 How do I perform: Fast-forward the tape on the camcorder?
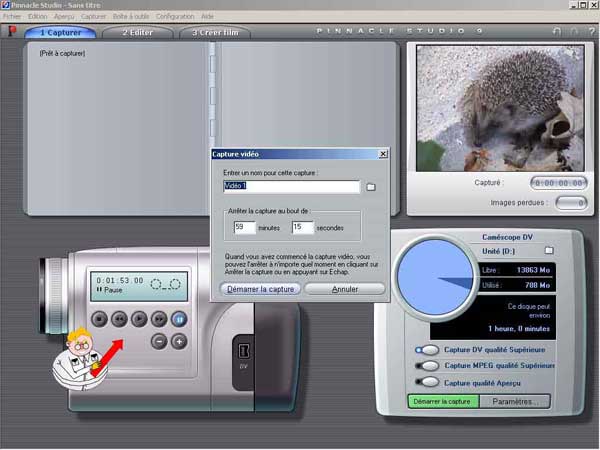pyautogui.click(x=159, y=319)
